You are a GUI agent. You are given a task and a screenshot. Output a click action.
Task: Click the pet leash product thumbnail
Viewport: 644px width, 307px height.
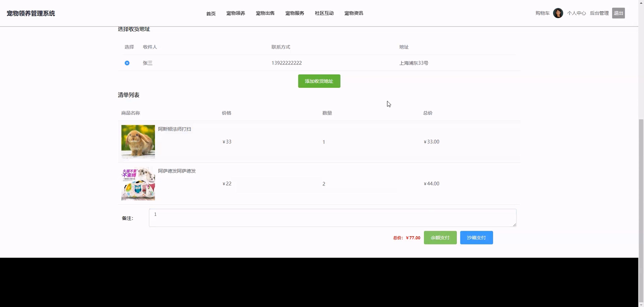138,184
